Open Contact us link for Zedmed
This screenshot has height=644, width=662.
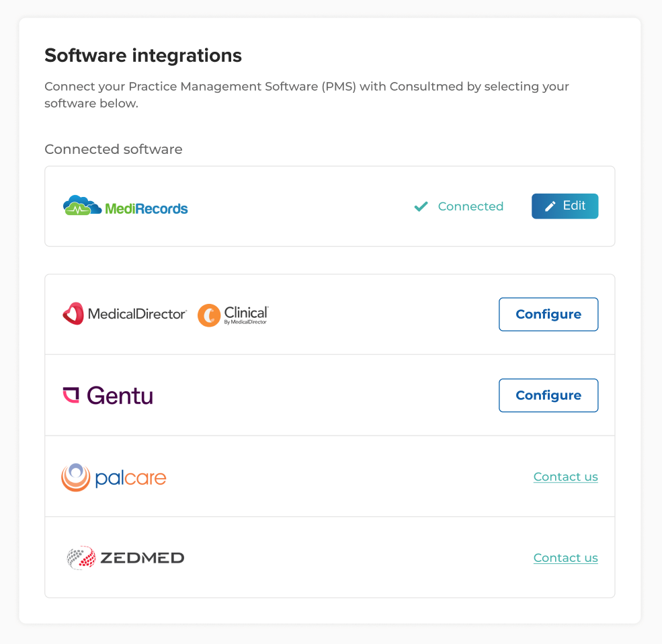point(566,558)
